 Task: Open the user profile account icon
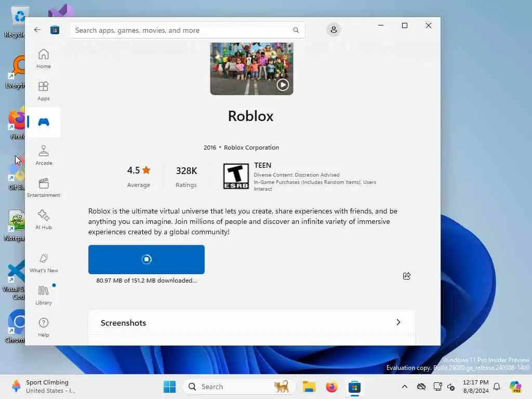pyautogui.click(x=334, y=30)
